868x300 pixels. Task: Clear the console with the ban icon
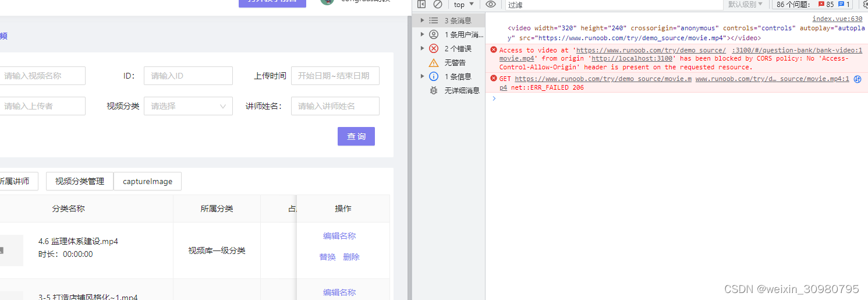(438, 4)
